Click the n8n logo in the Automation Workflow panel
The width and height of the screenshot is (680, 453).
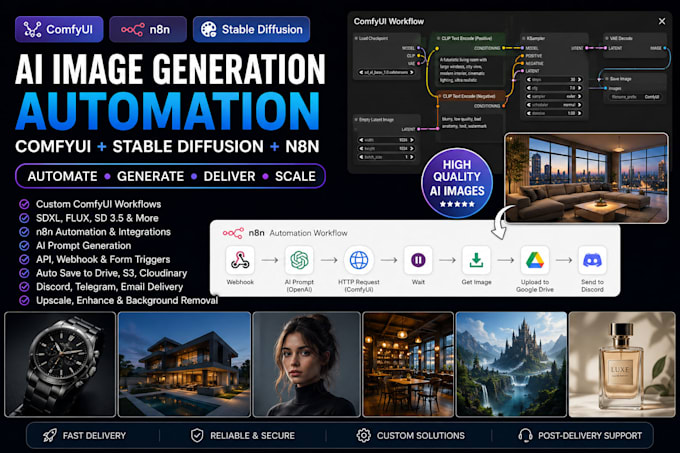click(233, 233)
